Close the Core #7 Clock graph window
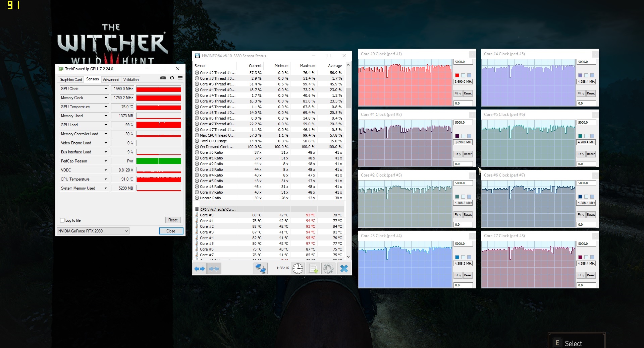644x348 pixels. 595,236
